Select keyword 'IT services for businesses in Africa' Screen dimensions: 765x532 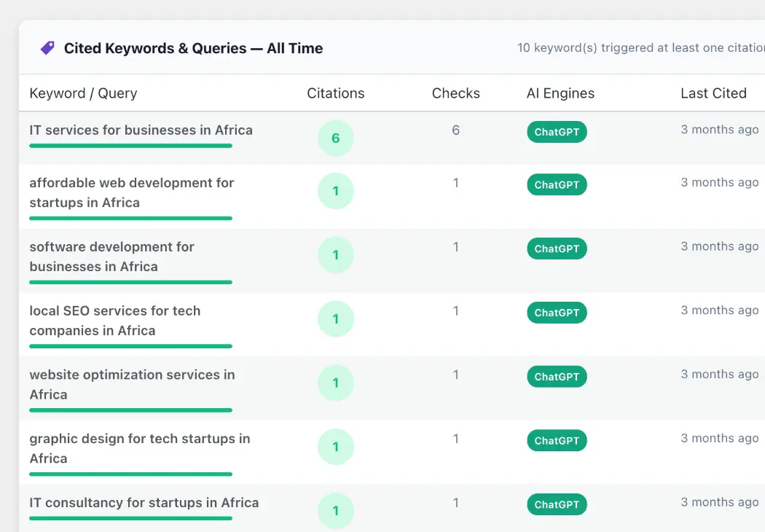click(x=141, y=130)
